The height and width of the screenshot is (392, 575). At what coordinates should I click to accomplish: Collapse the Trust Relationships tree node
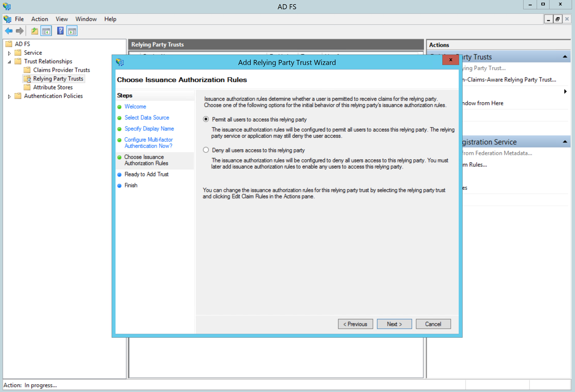[9, 62]
